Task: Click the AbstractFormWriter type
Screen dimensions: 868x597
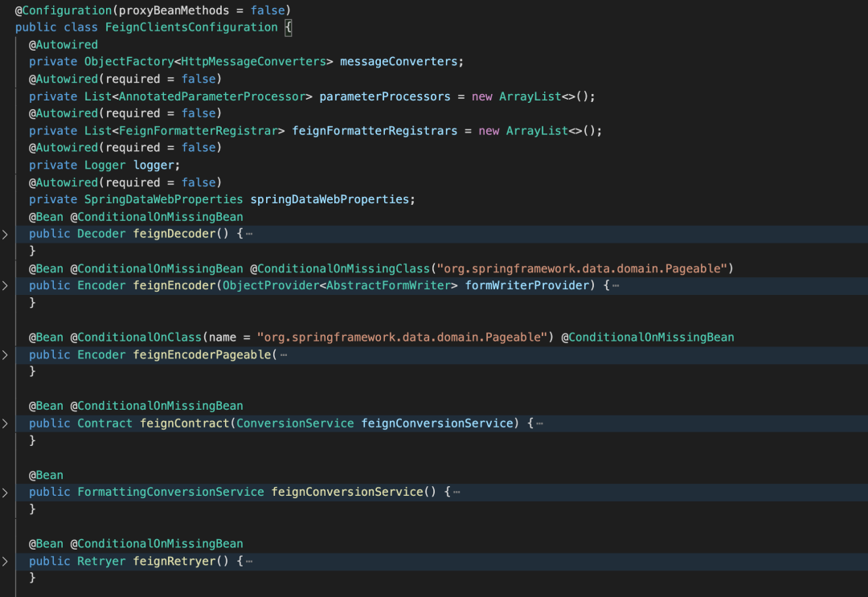Action: pyautogui.click(x=389, y=285)
